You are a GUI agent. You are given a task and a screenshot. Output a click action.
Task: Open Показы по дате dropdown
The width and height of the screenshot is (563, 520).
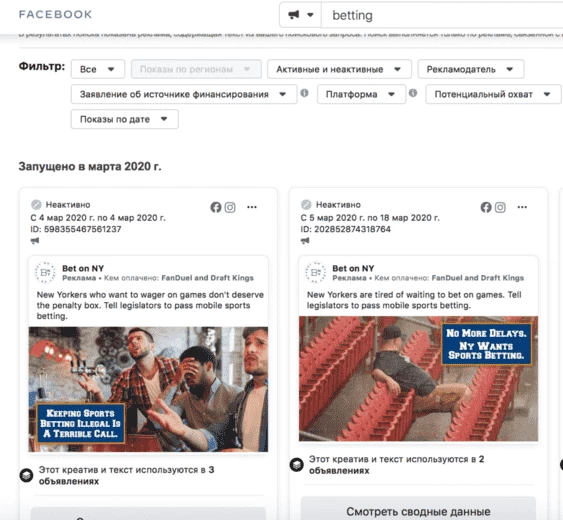tap(125, 119)
